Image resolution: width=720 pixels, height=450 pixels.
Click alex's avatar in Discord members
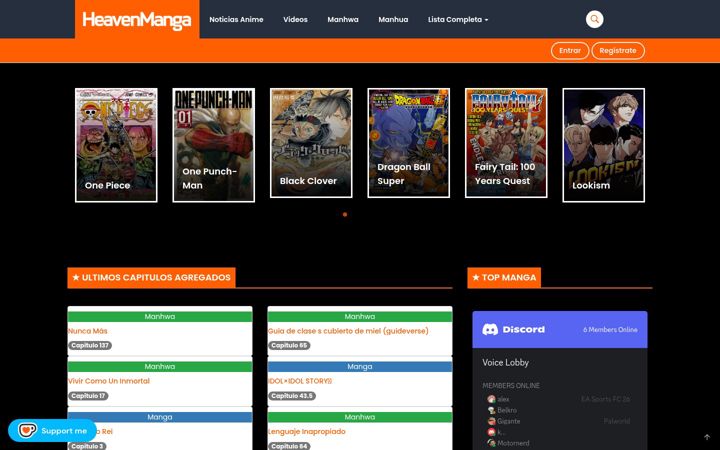[x=491, y=399]
